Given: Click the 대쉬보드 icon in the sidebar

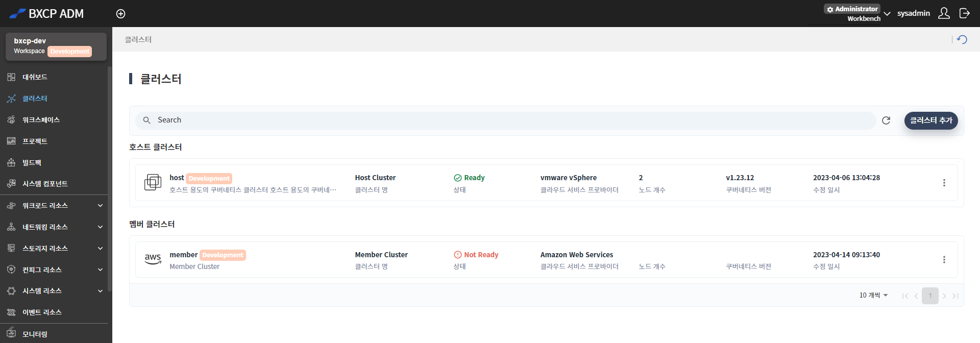Looking at the screenshot, I should point(11,77).
